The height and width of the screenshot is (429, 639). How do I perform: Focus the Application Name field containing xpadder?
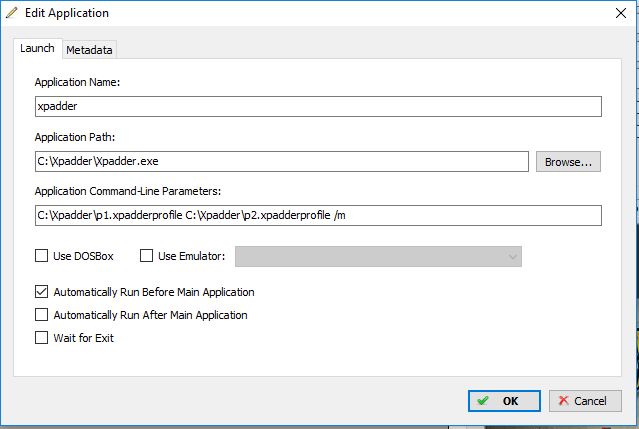[318, 106]
